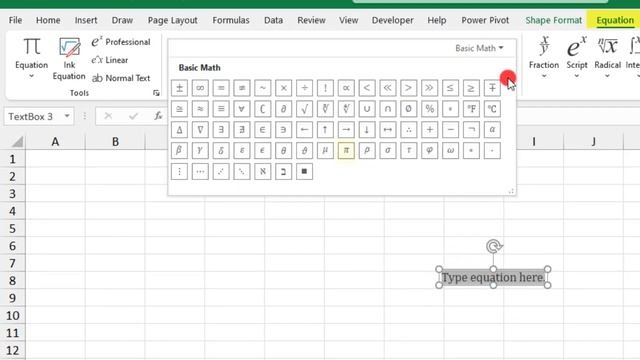This screenshot has height=360, width=640.
Task: Open the Script structures dropdown
Action: [x=577, y=58]
